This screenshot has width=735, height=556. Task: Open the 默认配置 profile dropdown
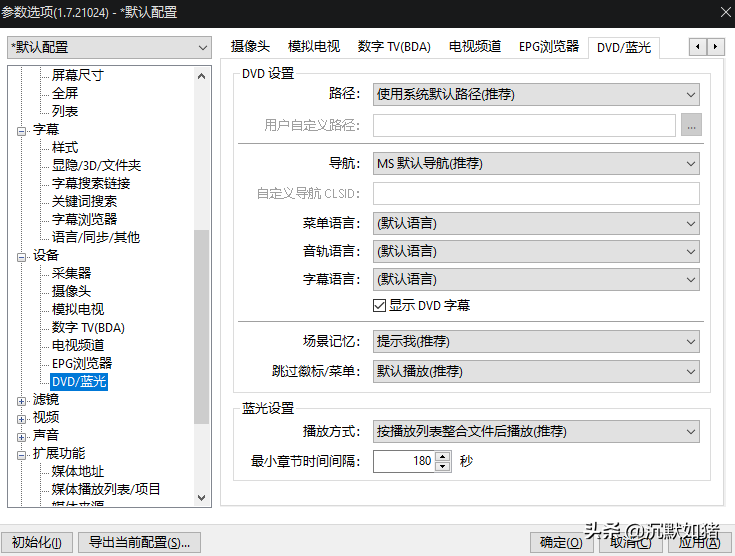pos(109,47)
